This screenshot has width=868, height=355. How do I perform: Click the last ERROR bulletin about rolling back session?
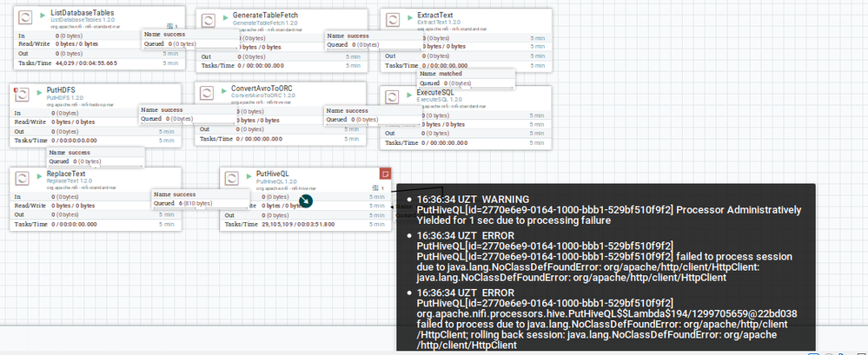point(606,319)
